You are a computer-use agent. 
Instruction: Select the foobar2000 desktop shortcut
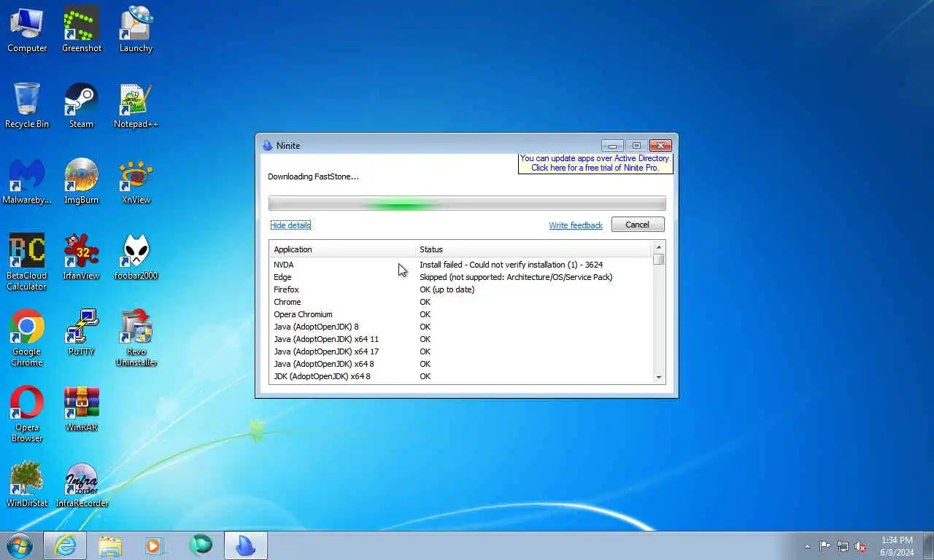136,257
